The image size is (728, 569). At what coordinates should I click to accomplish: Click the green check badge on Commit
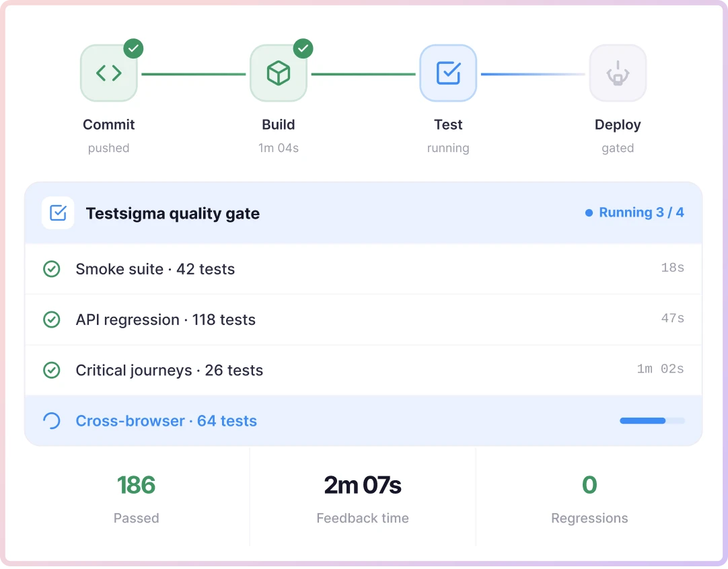point(133,48)
